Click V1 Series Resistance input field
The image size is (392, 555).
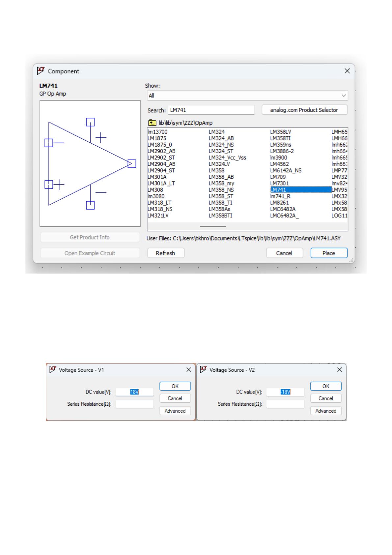(134, 404)
